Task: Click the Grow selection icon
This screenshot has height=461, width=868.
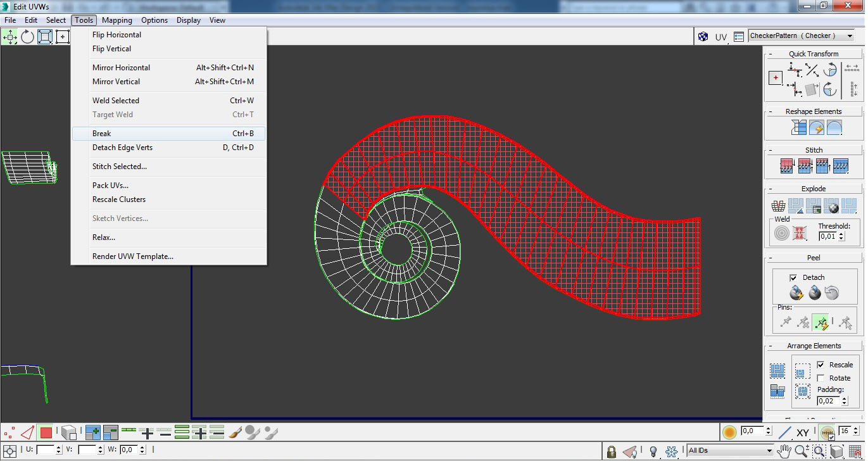Action: [x=92, y=433]
